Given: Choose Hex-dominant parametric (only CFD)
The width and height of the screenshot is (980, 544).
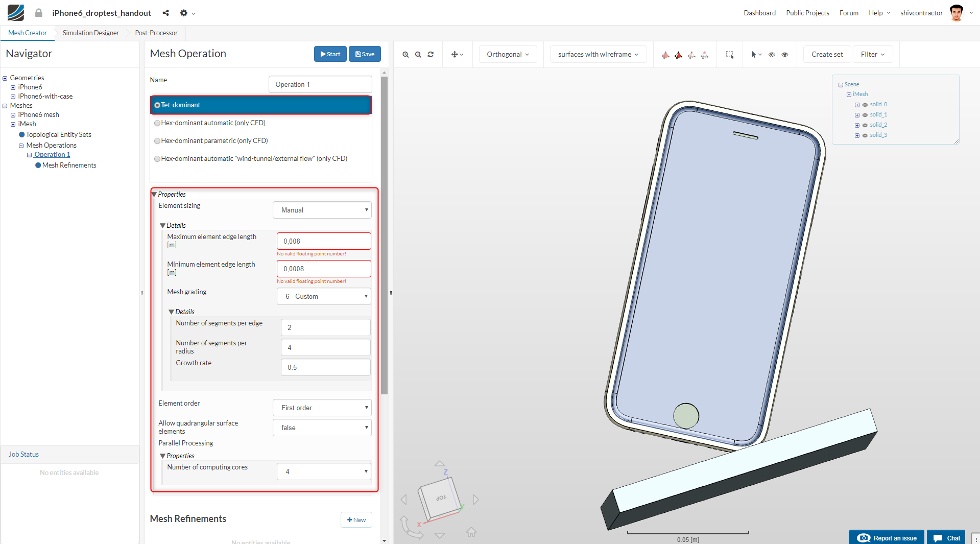Looking at the screenshot, I should pyautogui.click(x=157, y=141).
